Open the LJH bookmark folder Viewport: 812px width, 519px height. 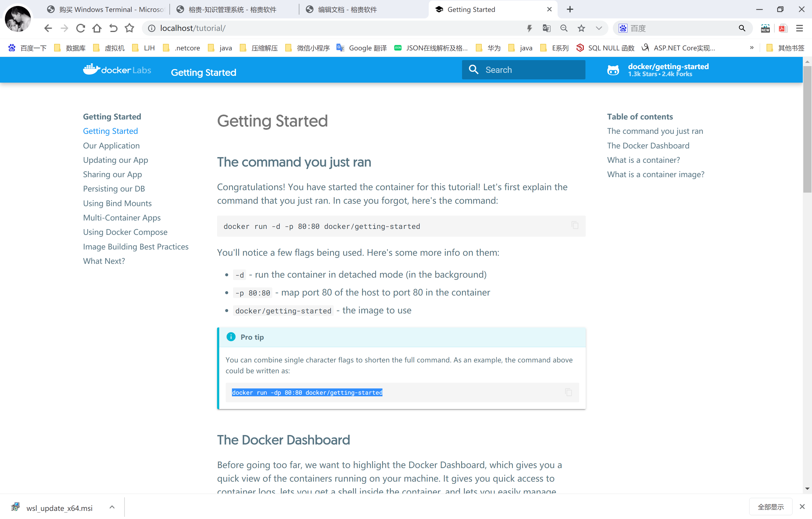[x=144, y=48]
